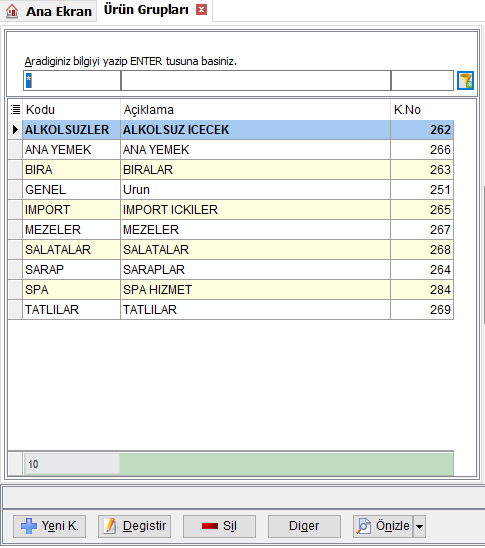This screenshot has width=485, height=548.
Task: Click the blue plus Yeni K. button
Action: pos(50,526)
